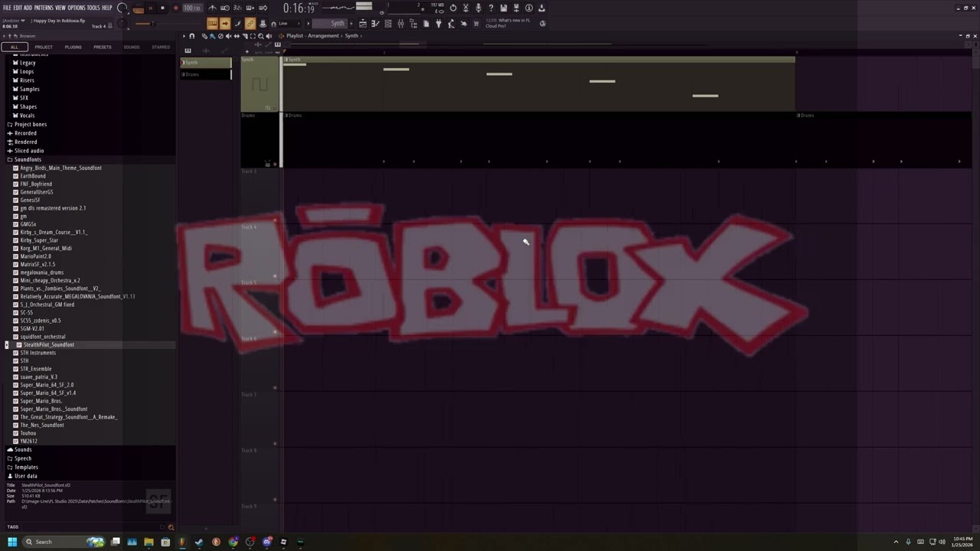Select the playlist Paint brush tool
Viewport: 980px width, 551px height.
click(x=212, y=36)
